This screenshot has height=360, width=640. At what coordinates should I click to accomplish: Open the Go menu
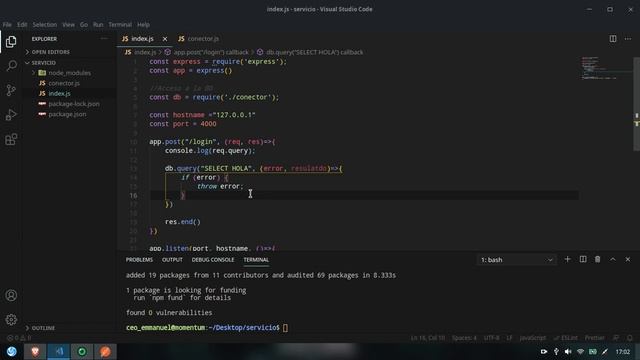pos(84,24)
